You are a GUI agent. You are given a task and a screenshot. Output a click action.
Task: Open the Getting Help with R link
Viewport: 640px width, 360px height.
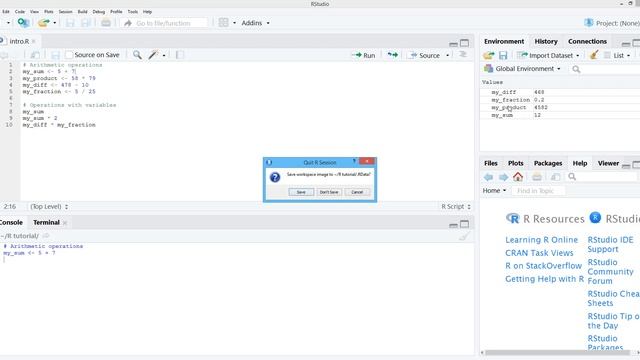click(x=544, y=279)
